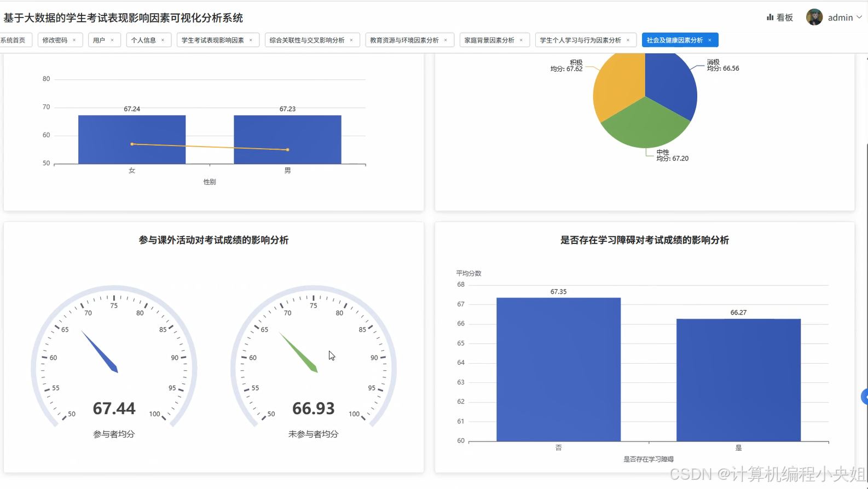Viewport: 868px width, 489px height.
Task: Click the line point on 女 bar
Action: [132, 144]
